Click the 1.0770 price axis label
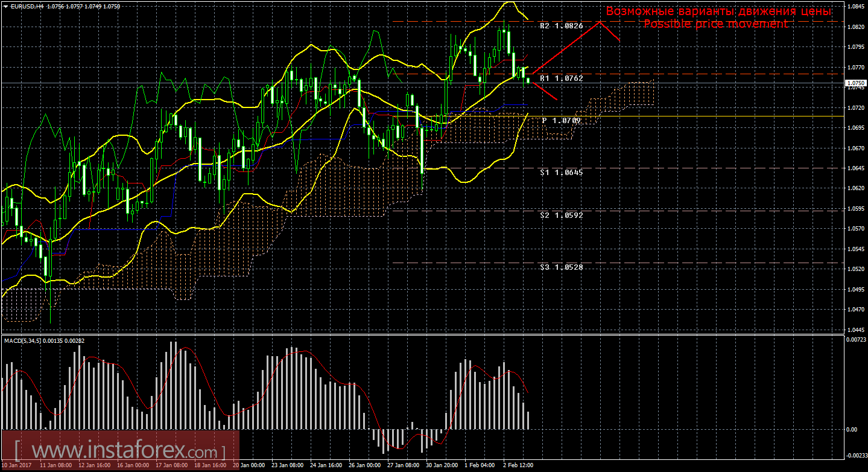 pos(855,68)
